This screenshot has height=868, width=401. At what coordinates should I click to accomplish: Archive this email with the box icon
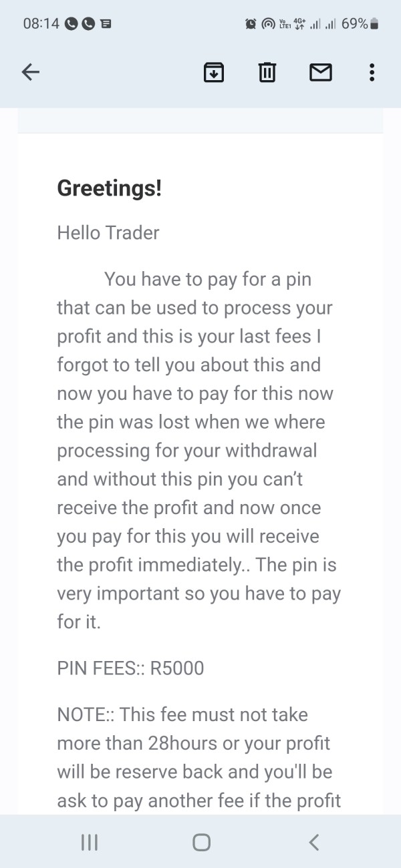click(213, 72)
